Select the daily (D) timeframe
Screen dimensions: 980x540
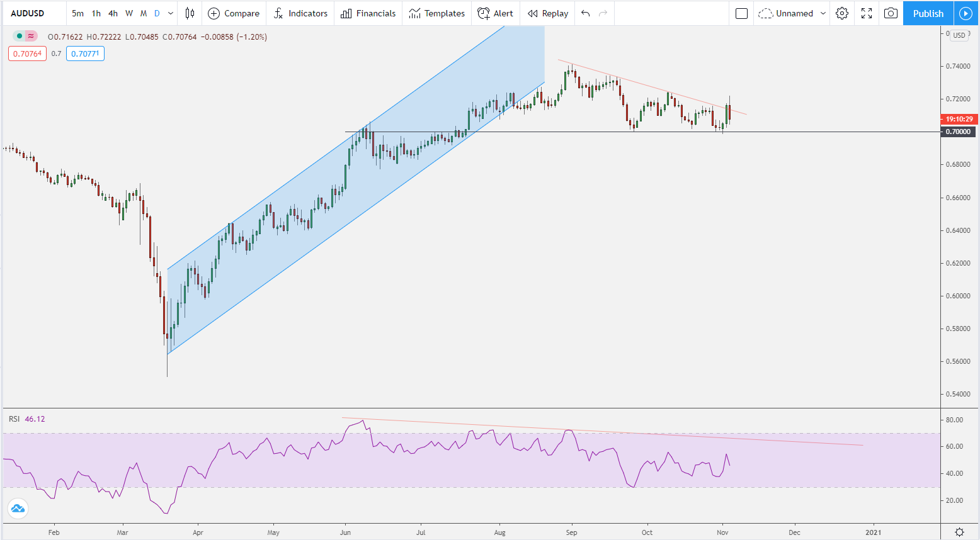click(x=157, y=13)
